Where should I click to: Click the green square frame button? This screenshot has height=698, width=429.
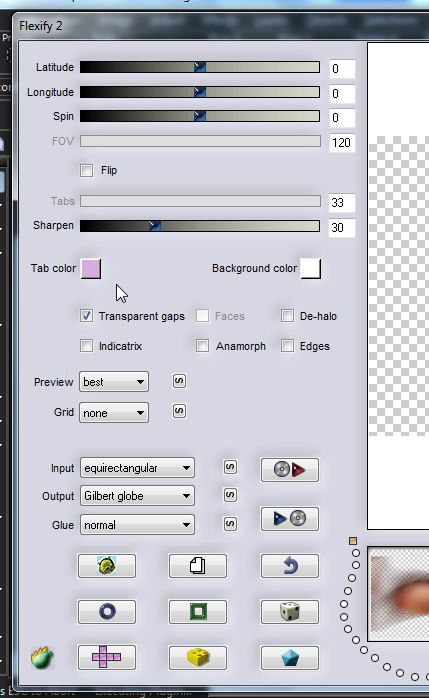pos(198,612)
